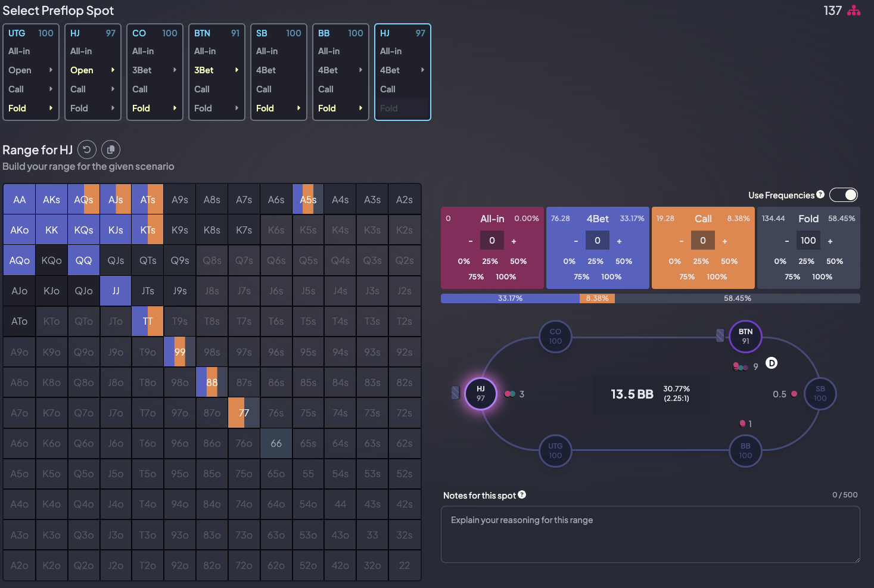874x588 pixels.
Task: Increase the All-in frequency with plus
Action: click(x=514, y=241)
